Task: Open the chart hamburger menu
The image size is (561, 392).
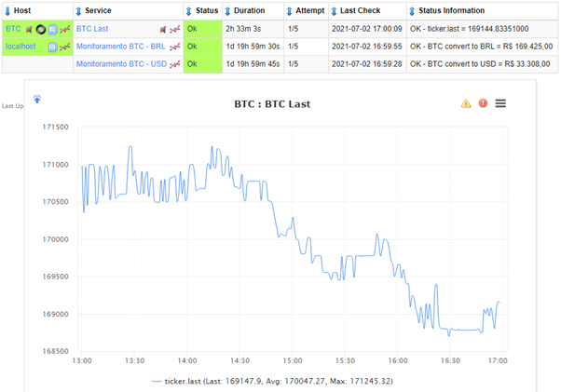Action: pyautogui.click(x=500, y=103)
